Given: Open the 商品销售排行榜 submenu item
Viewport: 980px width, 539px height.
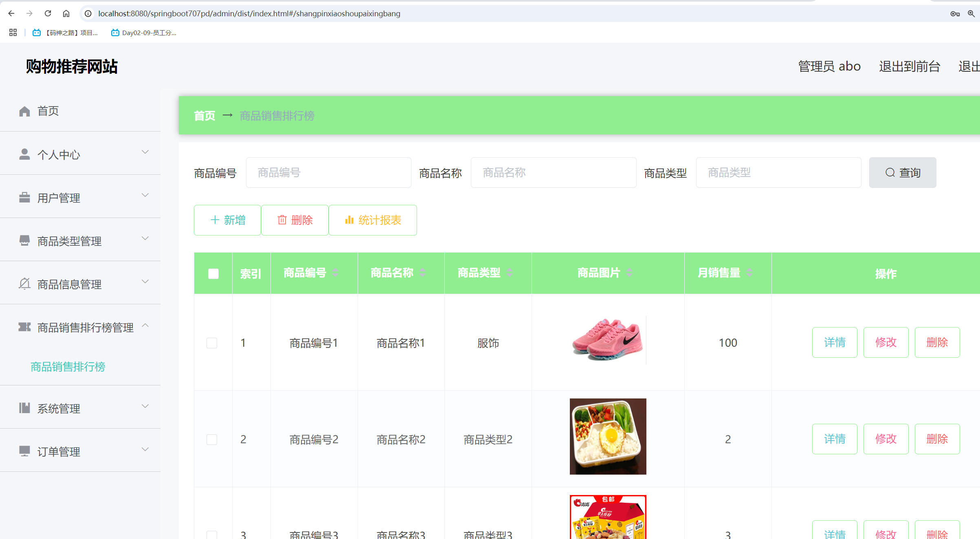Looking at the screenshot, I should 68,367.
